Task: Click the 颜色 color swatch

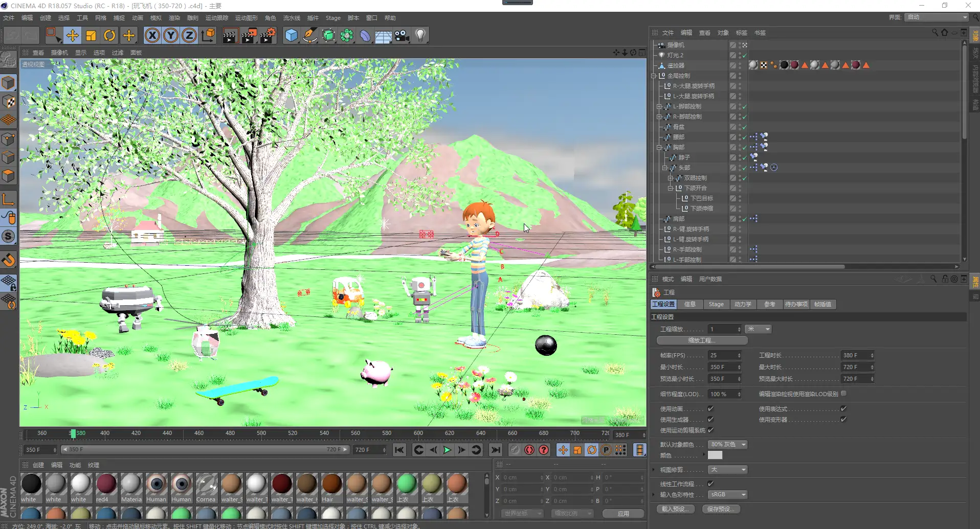Action: pos(715,455)
